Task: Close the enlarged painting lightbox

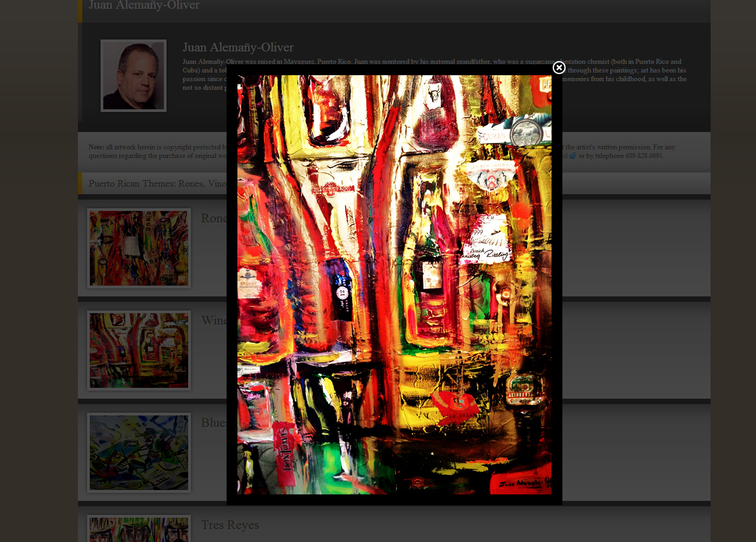Action: 559,68
